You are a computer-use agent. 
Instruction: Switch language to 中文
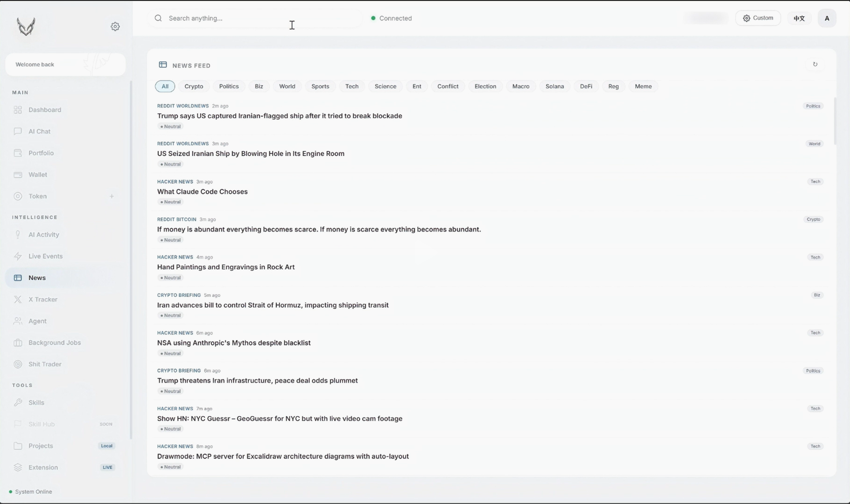coord(799,18)
